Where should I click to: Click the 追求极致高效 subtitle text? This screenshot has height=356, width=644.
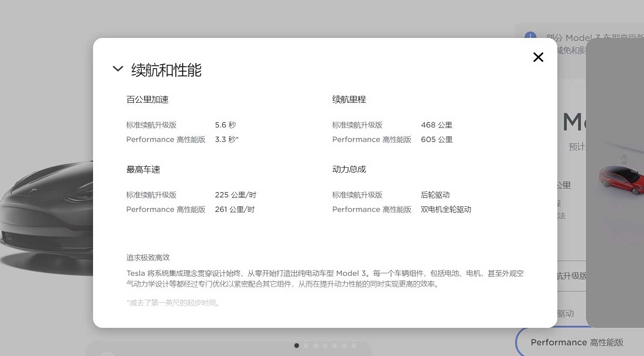(148, 258)
